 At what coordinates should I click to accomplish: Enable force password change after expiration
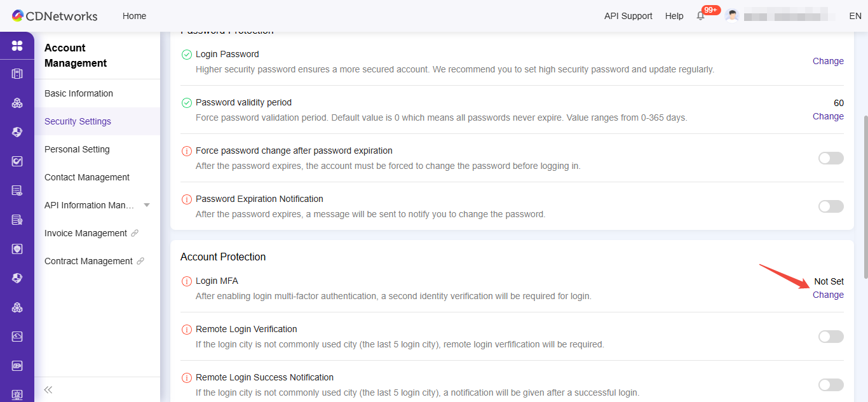point(831,158)
